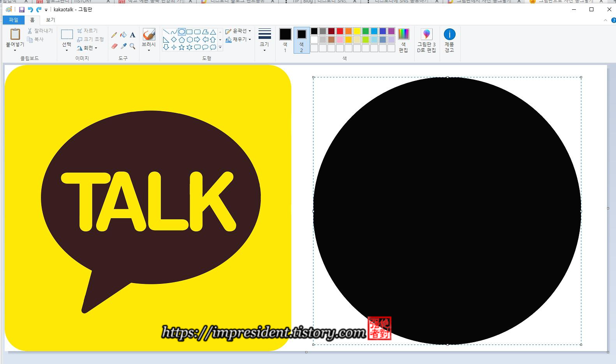Open the 윤곽선 outline dropdown
The height and width of the screenshot is (364, 616).
(238, 31)
